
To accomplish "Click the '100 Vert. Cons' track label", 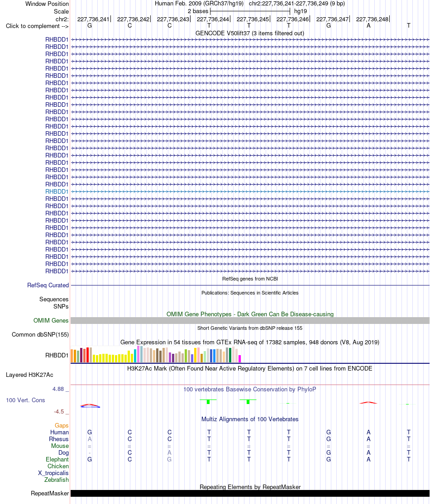I will [x=25, y=400].
